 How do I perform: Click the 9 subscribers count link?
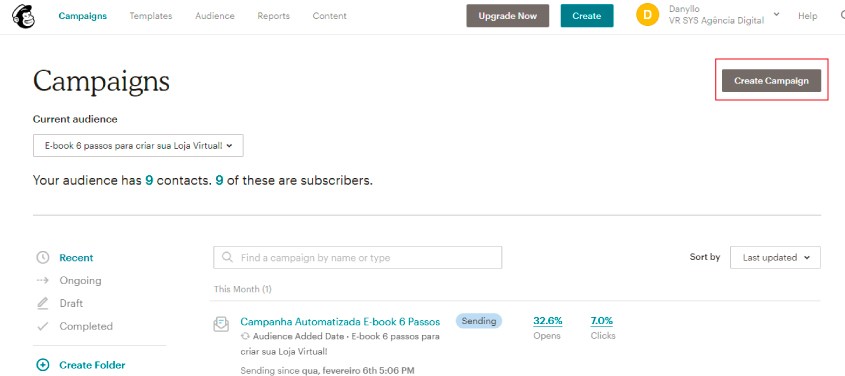[219, 180]
